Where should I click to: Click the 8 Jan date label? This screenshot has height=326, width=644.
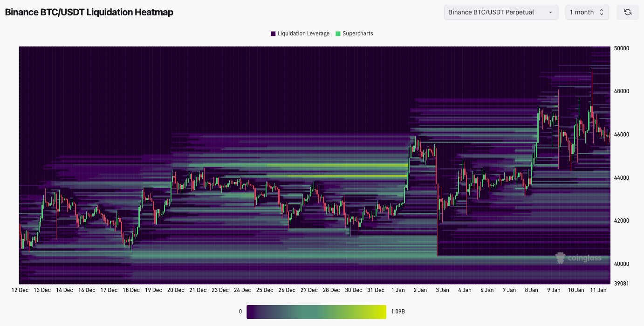coord(531,290)
